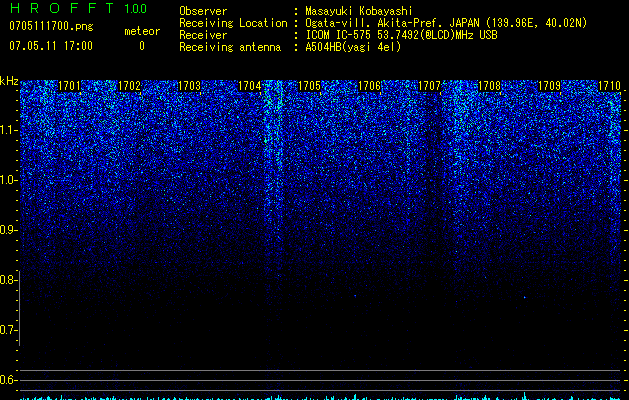This screenshot has height=400, width=629.
Task: Click the date stamp 07.05.11 17:00
Action: point(51,46)
